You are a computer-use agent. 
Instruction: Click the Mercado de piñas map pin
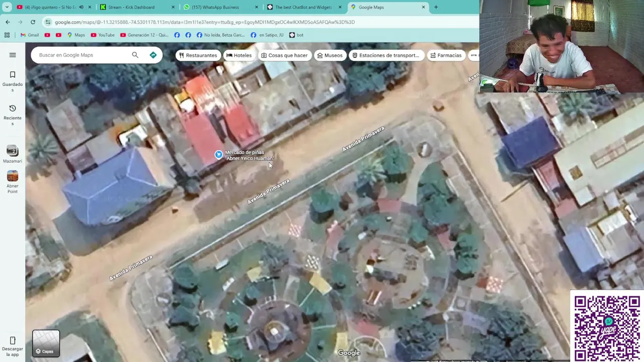218,155
